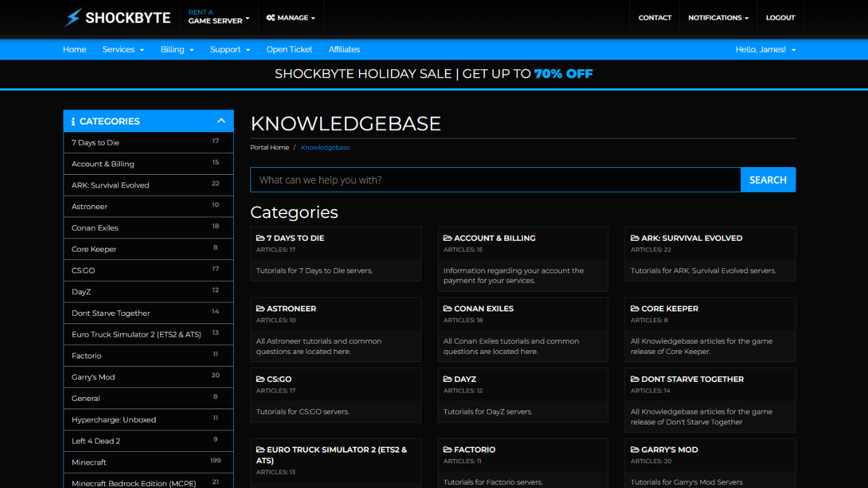Click the gears icon next to Manage
Viewport: 868px width, 488px height.
click(271, 18)
